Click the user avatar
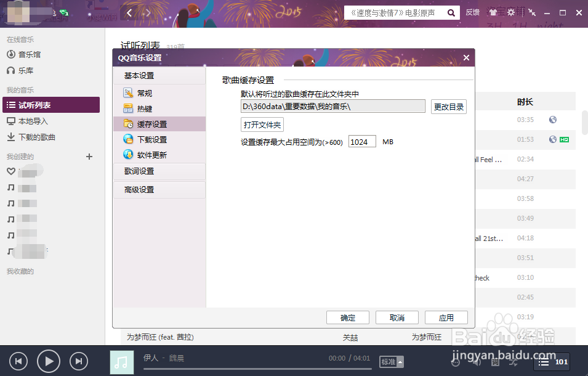Viewport: 588px width, 376px height. pos(18,13)
